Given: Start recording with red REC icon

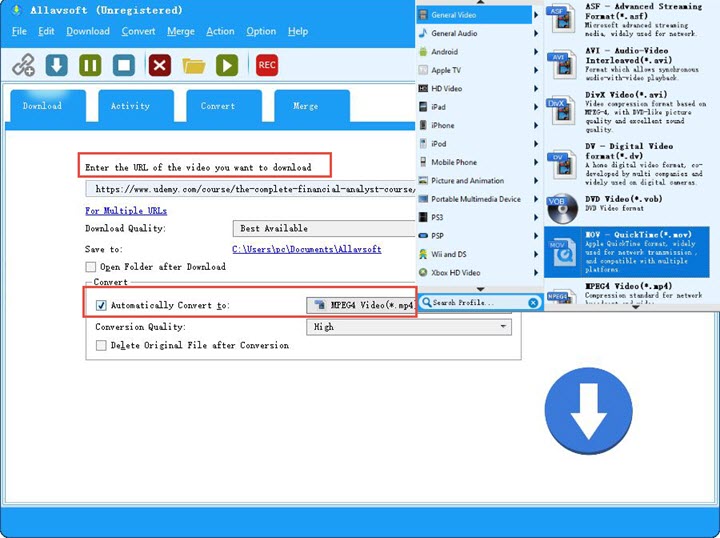Looking at the screenshot, I should click(x=267, y=65).
